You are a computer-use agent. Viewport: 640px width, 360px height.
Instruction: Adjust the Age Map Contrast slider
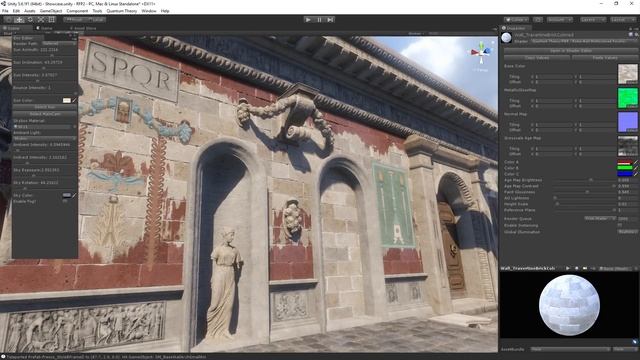pyautogui.click(x=584, y=186)
